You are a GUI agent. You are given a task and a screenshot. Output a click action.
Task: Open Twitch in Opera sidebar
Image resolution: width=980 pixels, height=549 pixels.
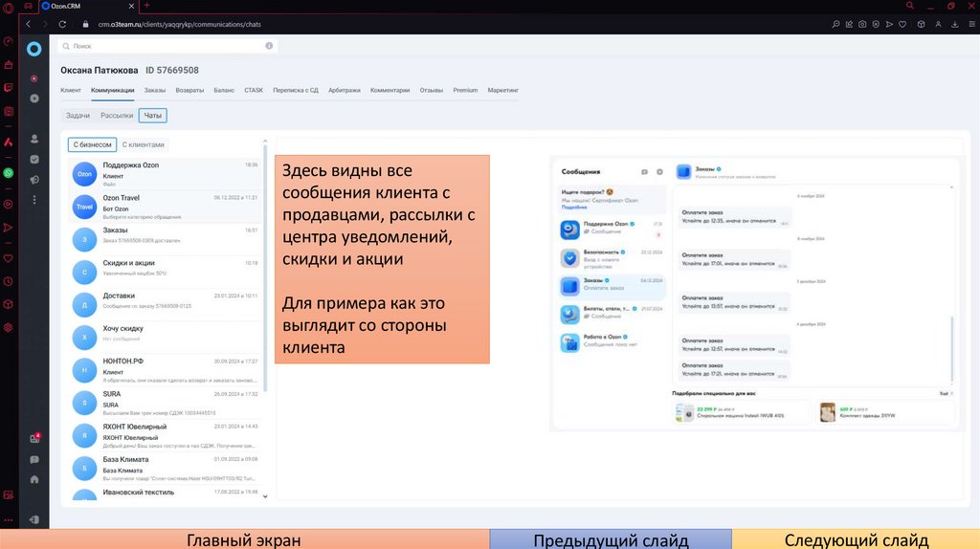pyautogui.click(x=8, y=88)
